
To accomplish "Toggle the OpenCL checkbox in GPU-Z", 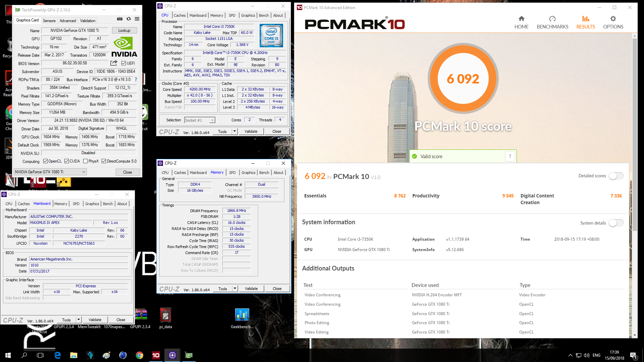I will click(45, 161).
